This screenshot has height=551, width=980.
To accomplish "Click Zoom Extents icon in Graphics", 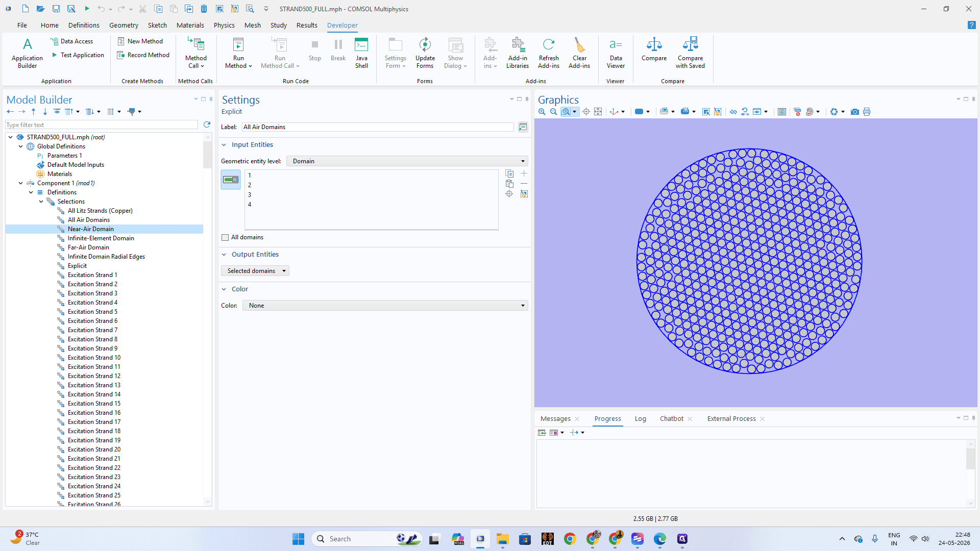I will [598, 112].
